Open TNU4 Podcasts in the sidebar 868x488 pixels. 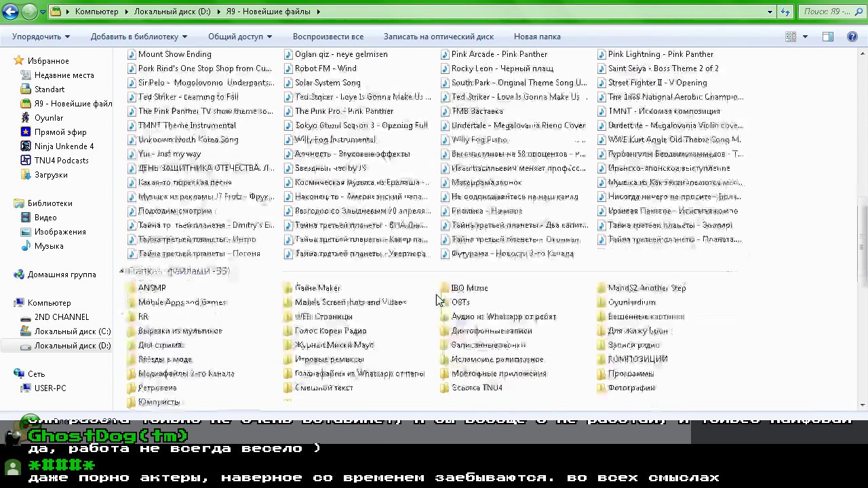coord(62,161)
